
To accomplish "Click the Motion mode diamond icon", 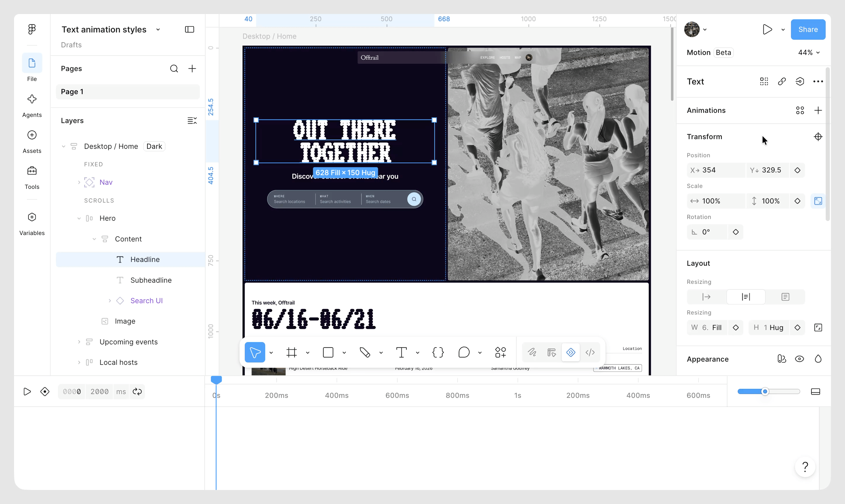I will [x=570, y=352].
